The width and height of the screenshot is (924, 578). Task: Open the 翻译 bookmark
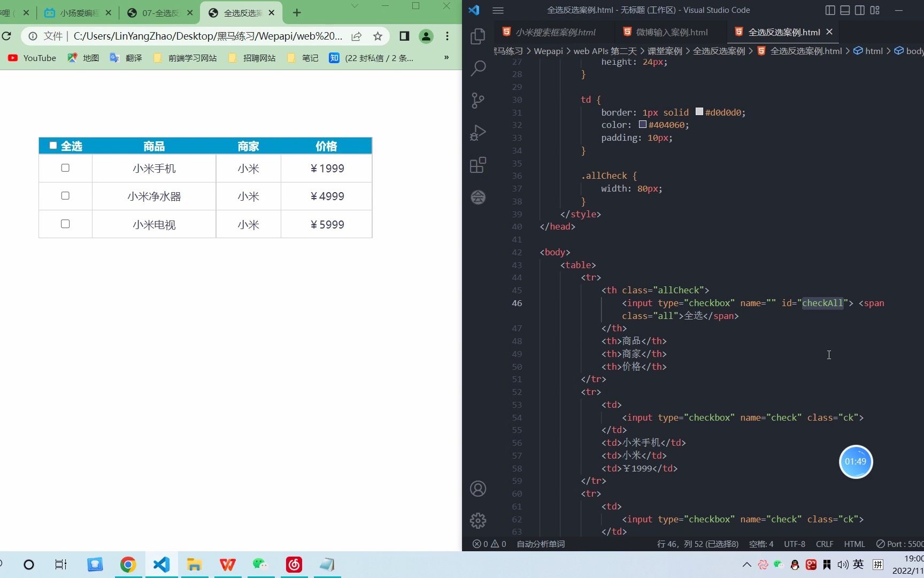[126, 58]
